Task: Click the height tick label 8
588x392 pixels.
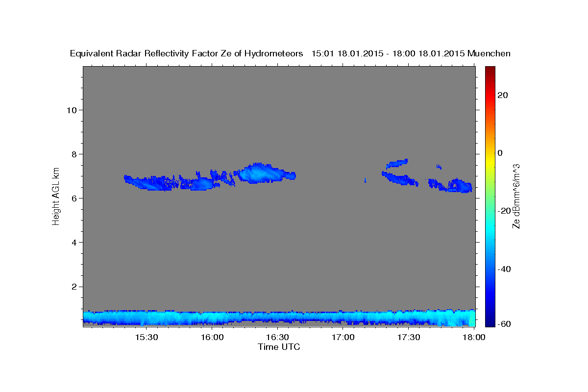Action: [73, 154]
